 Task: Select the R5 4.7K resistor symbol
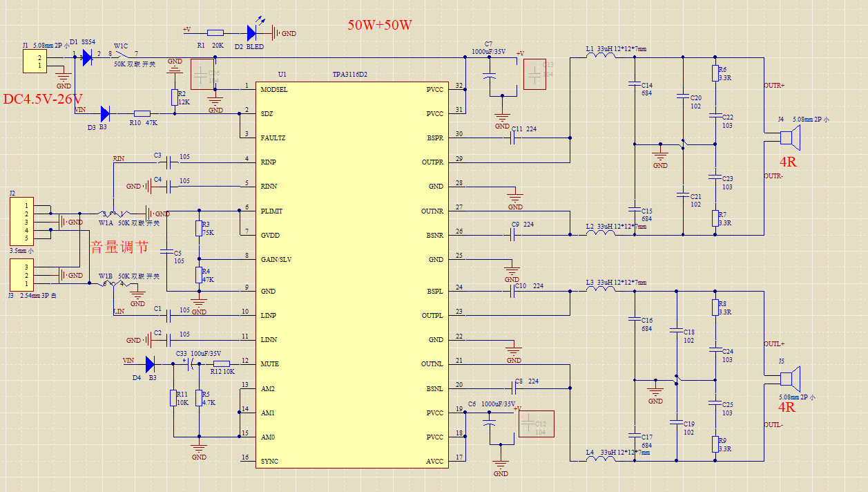pos(199,398)
